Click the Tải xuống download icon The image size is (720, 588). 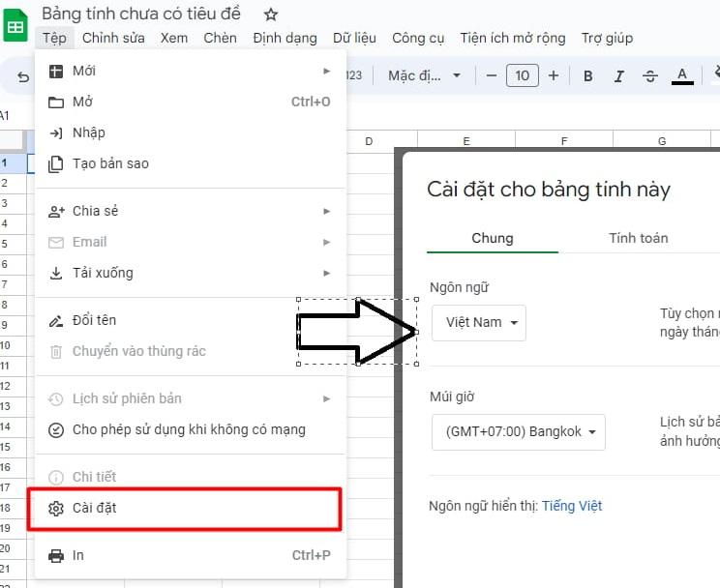point(56,274)
